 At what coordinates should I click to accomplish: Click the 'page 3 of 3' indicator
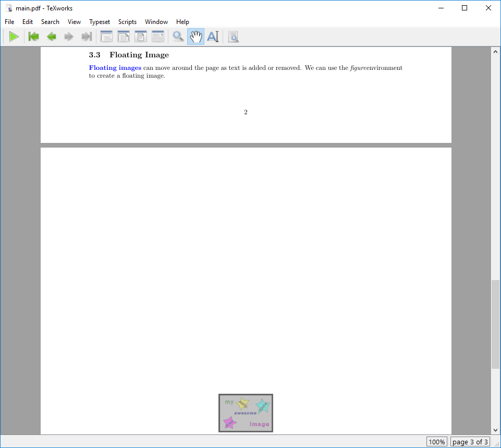(x=470, y=442)
